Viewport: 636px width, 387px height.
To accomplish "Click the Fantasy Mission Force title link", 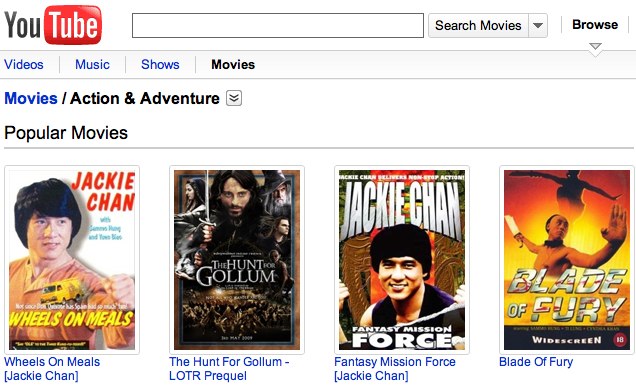I will click(x=395, y=369).
